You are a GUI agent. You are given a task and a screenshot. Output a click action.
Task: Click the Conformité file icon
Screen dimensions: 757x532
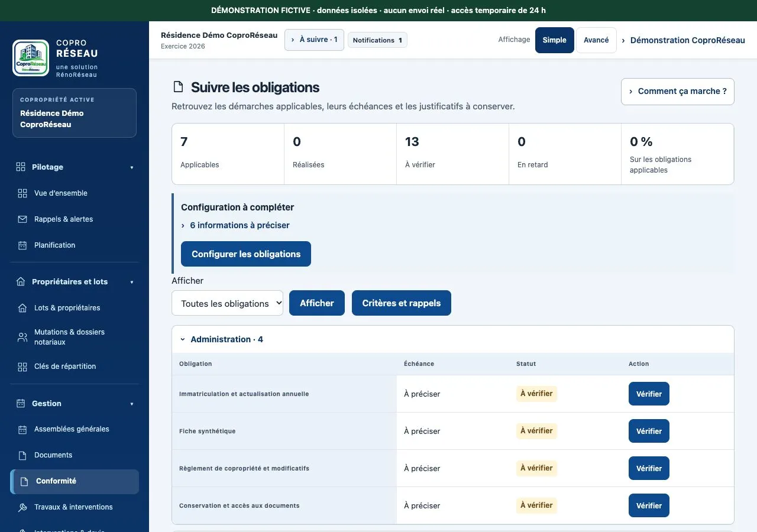click(24, 481)
